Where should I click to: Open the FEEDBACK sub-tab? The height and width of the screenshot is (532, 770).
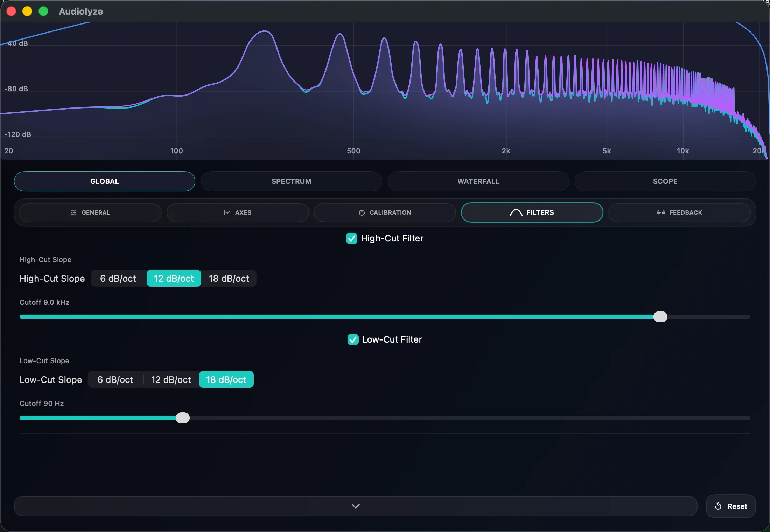point(679,212)
